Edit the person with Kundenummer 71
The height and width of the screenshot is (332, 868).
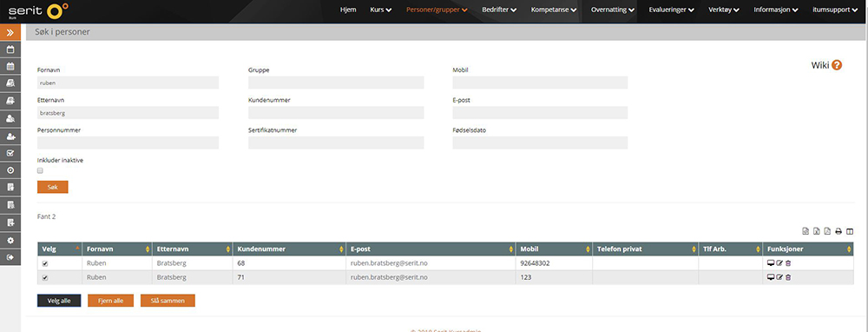779,277
